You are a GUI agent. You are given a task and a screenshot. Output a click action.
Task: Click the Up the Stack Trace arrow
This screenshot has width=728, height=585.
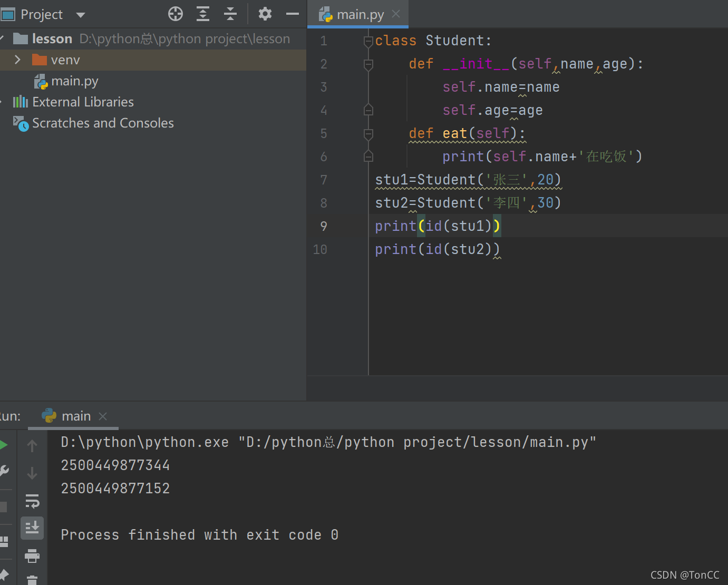click(x=32, y=446)
